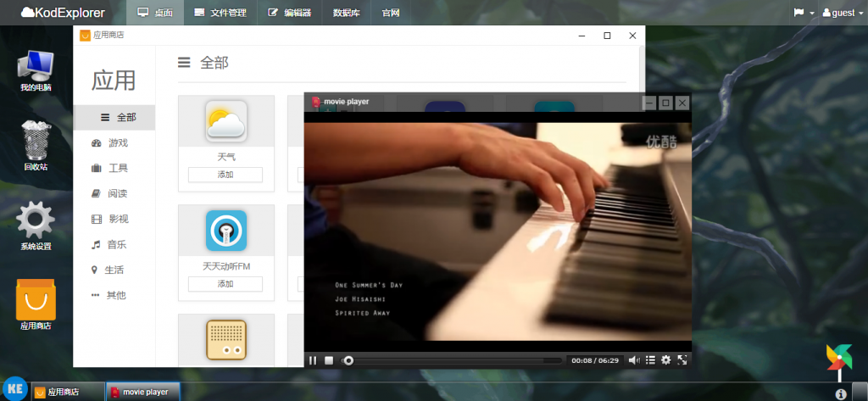
Task: Click the 00:08 / 06:29 time display
Action: tap(595, 360)
